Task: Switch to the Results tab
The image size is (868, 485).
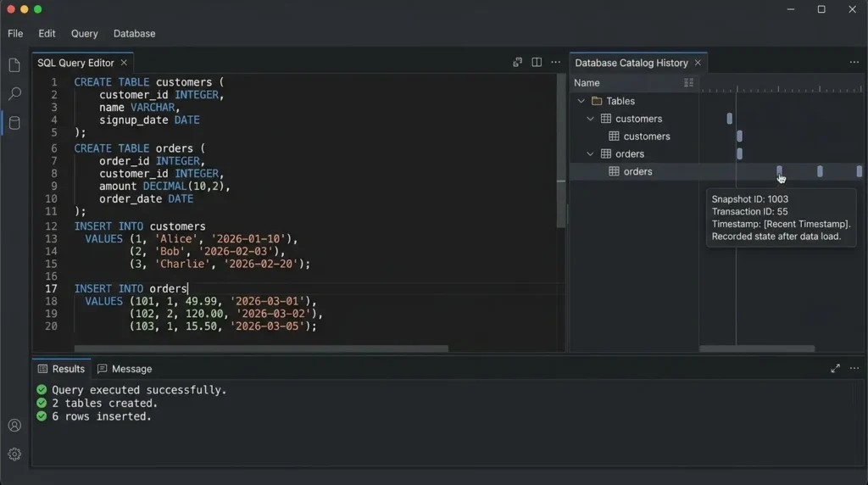Action: pos(61,369)
